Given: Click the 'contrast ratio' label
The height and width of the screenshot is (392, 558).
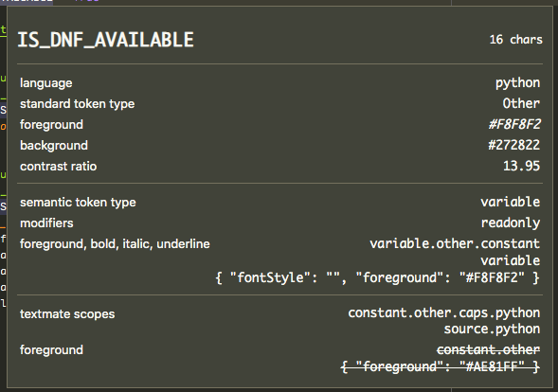Looking at the screenshot, I should 59,166.
